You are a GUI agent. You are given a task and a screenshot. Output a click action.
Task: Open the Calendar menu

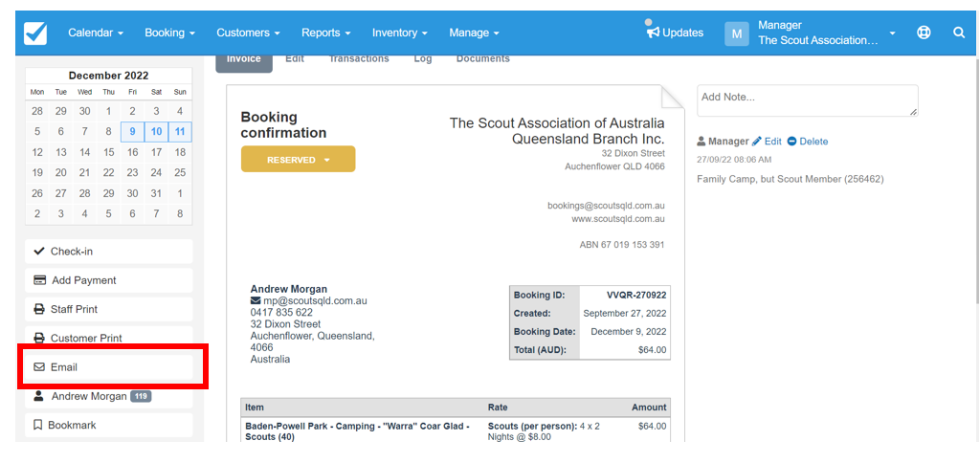pos(96,33)
